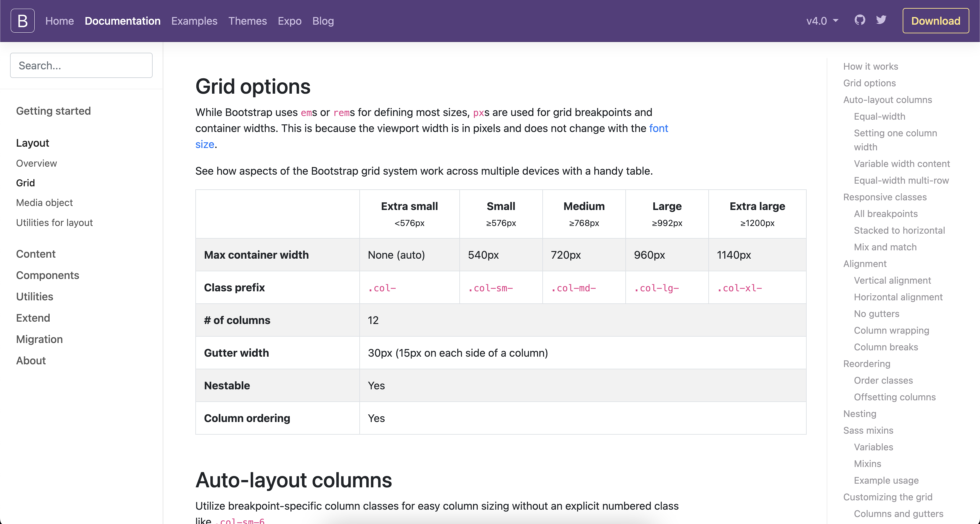980x524 pixels.
Task: Click the Extra large column header
Action: click(x=757, y=214)
